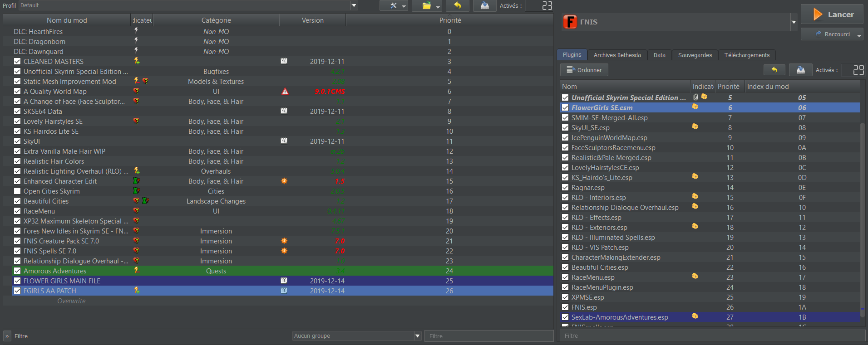Image resolution: width=868 pixels, height=345 pixels.
Task: Click the lightning flag on DLC: HearthFires
Action: coord(136,31)
